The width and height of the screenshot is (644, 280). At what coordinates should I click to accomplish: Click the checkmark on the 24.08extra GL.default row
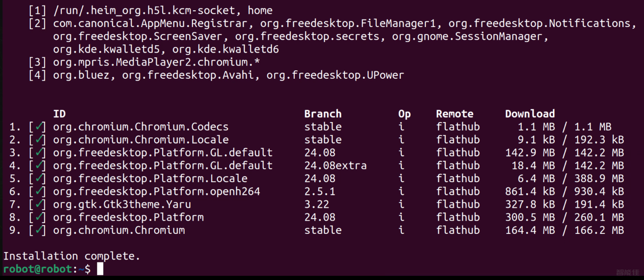click(x=39, y=165)
